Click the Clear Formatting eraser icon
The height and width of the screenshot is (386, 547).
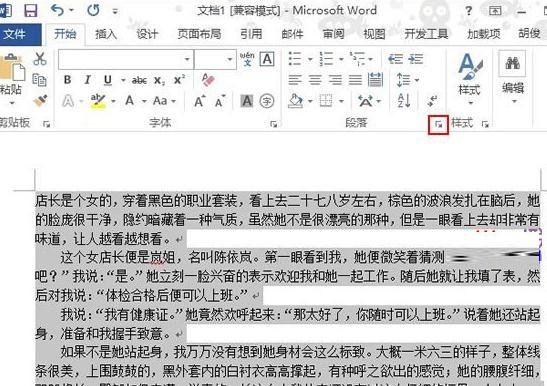[x=208, y=80]
